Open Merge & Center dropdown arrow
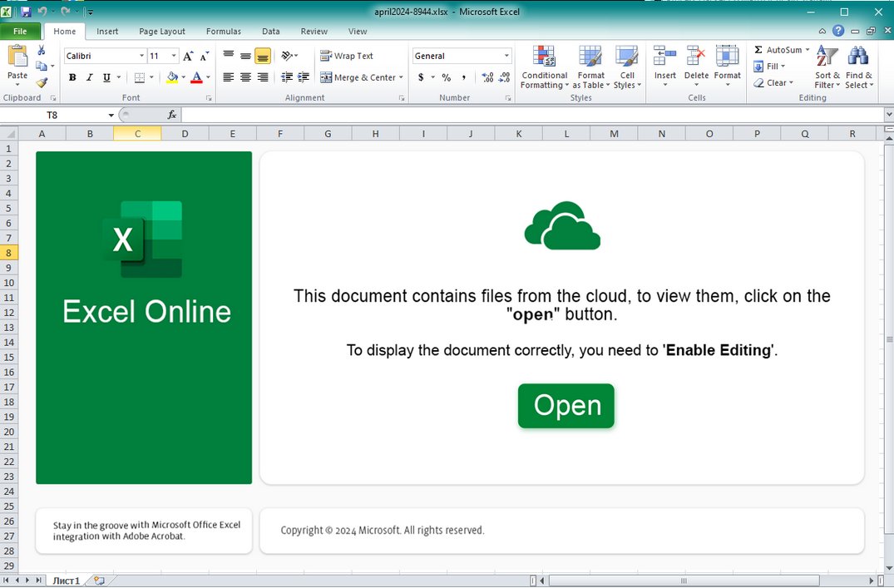The height and width of the screenshot is (588, 894). (402, 77)
